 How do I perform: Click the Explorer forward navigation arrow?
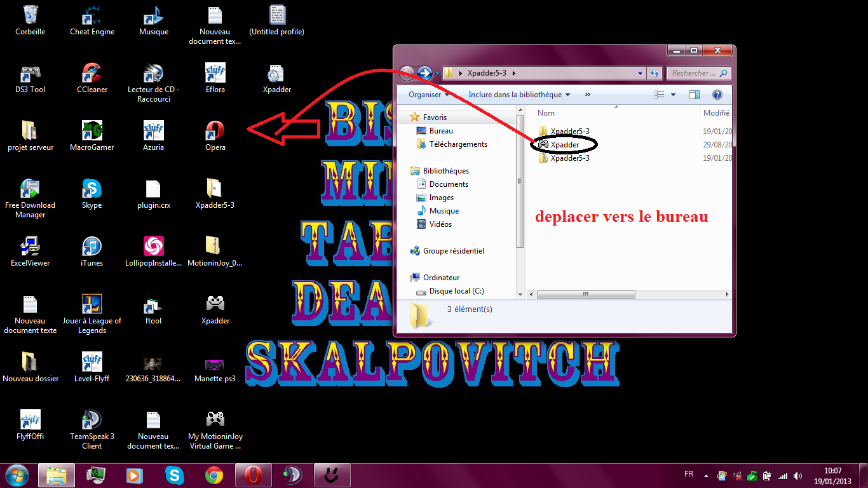425,73
